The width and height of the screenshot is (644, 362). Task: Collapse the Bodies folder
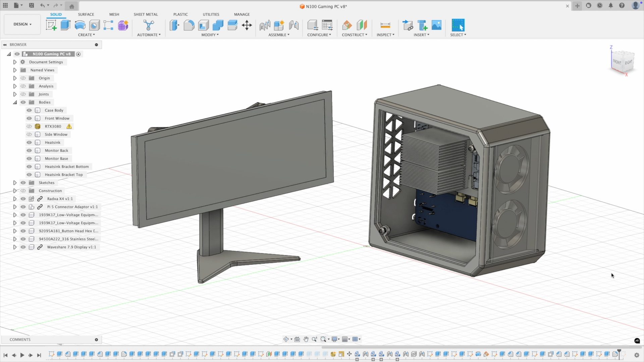[x=15, y=102]
